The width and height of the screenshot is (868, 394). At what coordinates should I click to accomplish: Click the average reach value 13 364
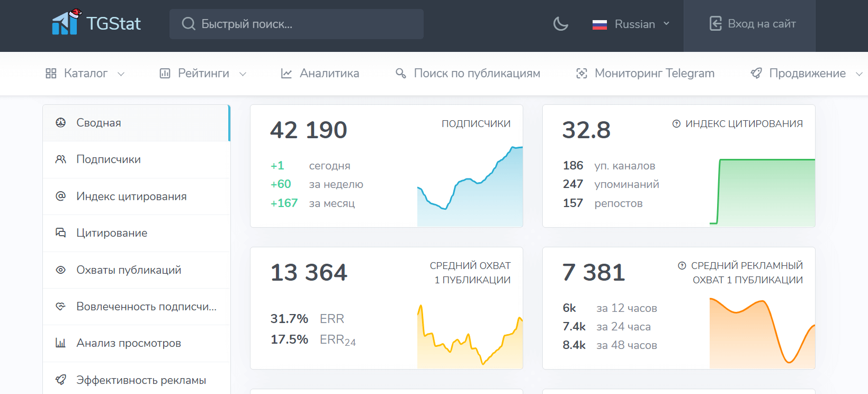pyautogui.click(x=309, y=273)
